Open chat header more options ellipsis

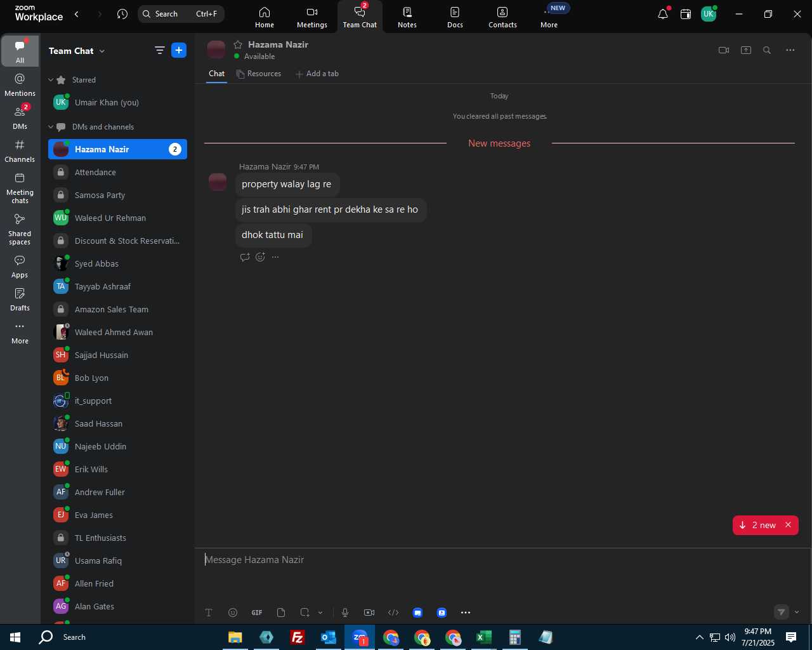[x=790, y=50]
